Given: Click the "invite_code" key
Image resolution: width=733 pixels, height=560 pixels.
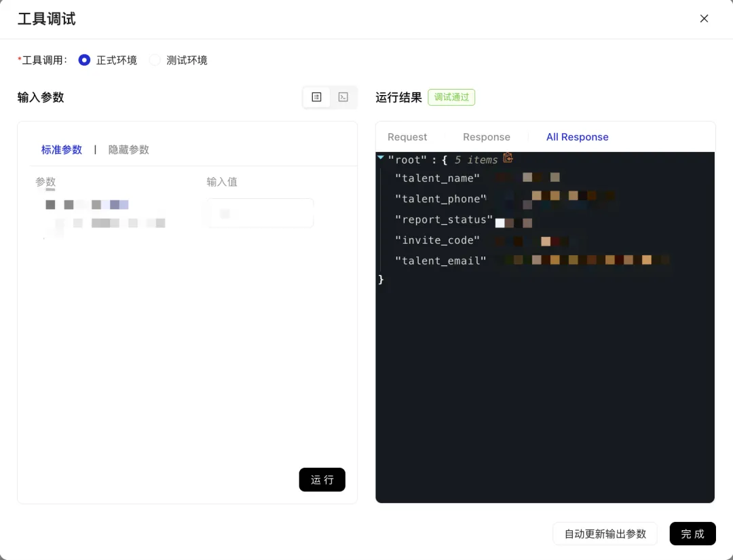Looking at the screenshot, I should tap(438, 240).
